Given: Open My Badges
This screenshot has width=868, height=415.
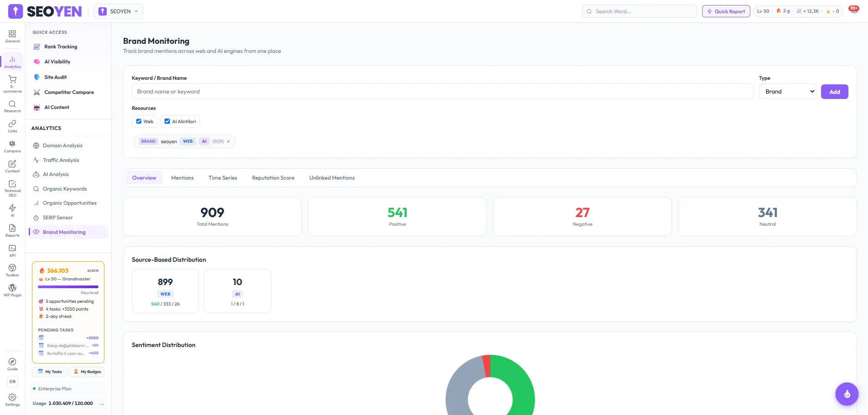Looking at the screenshot, I should tap(87, 372).
